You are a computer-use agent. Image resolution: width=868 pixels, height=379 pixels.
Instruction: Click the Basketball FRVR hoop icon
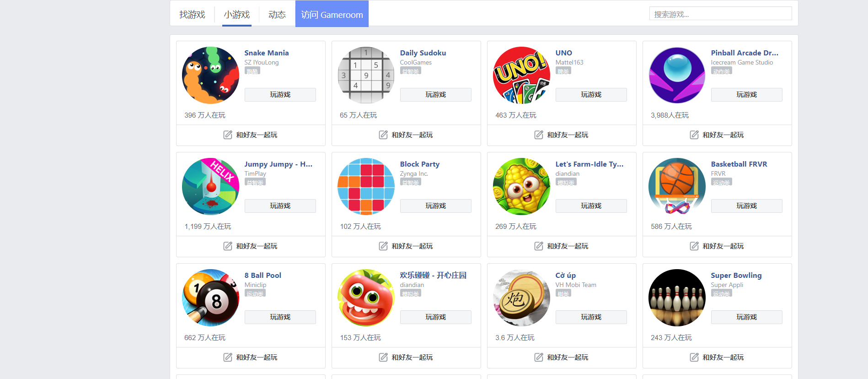677,186
